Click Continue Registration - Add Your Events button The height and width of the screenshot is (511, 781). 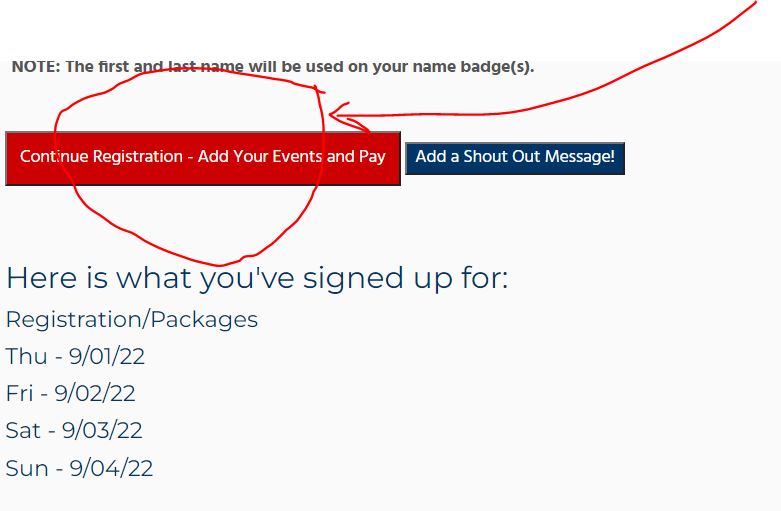pos(202,157)
